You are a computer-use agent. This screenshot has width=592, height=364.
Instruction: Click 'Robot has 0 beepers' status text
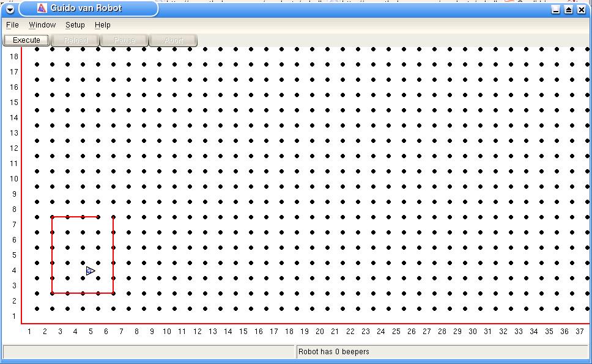pyautogui.click(x=333, y=352)
